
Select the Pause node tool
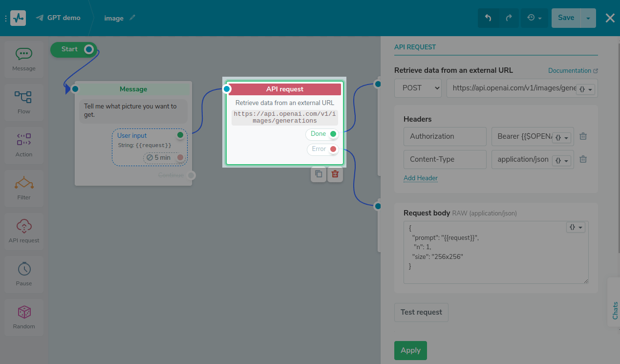(23, 274)
